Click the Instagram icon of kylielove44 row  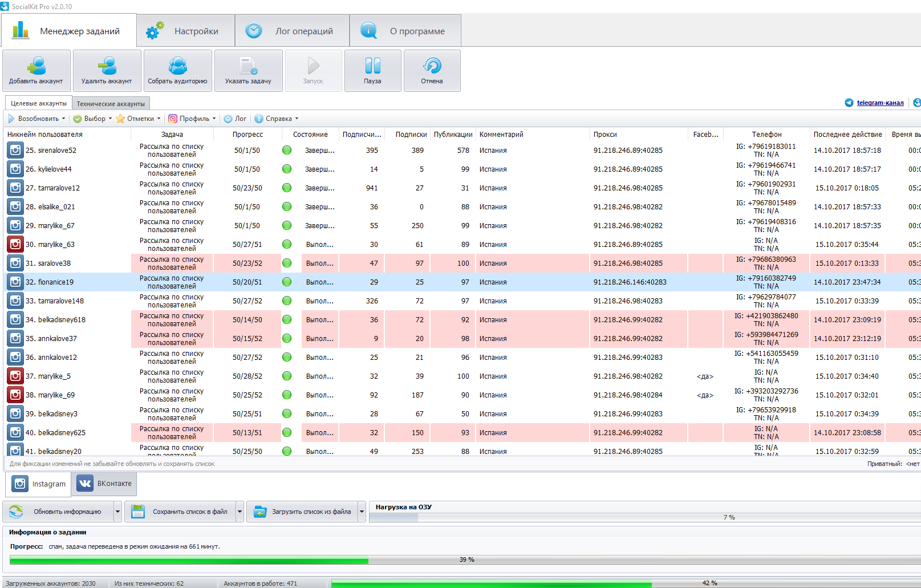point(15,169)
